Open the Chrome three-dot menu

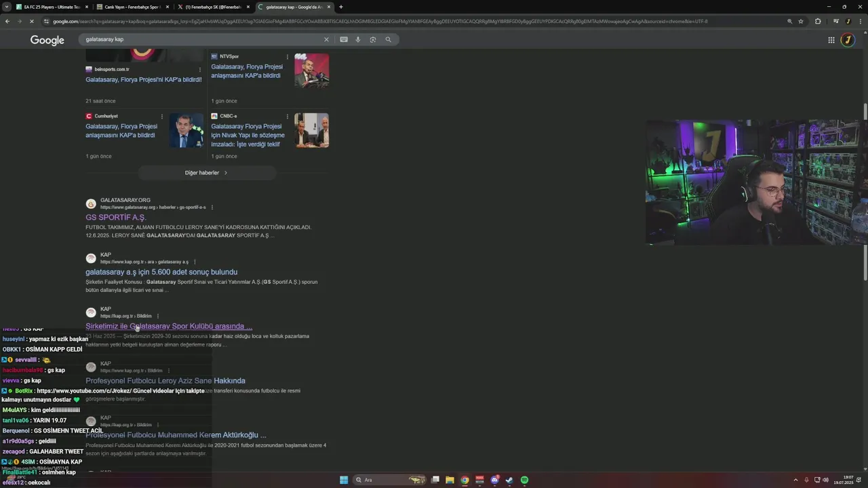click(x=859, y=21)
